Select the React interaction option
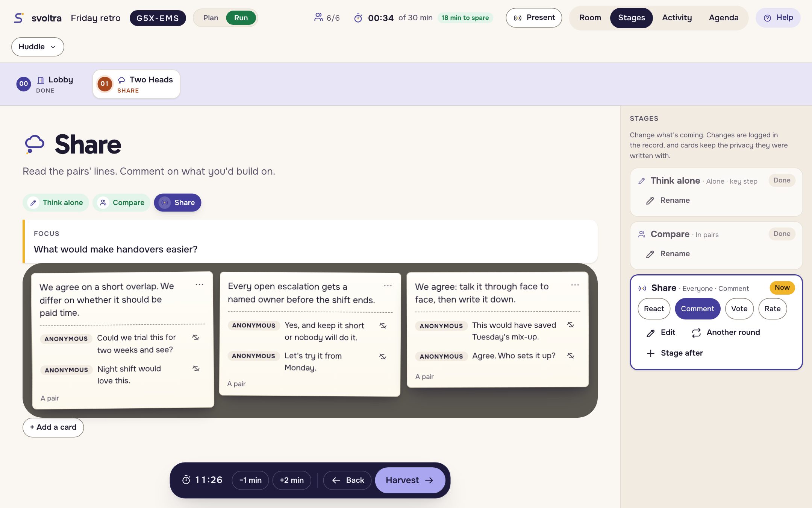812x508 pixels. 654,309
